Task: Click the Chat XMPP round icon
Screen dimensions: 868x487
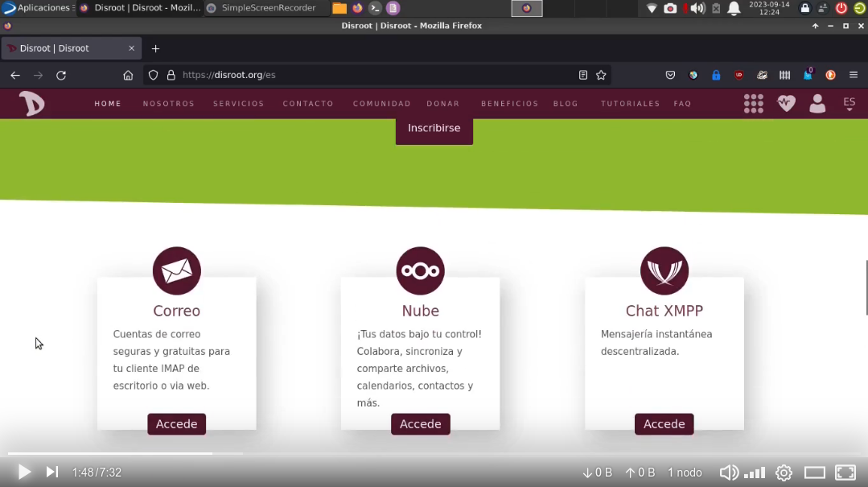Action: click(x=664, y=271)
